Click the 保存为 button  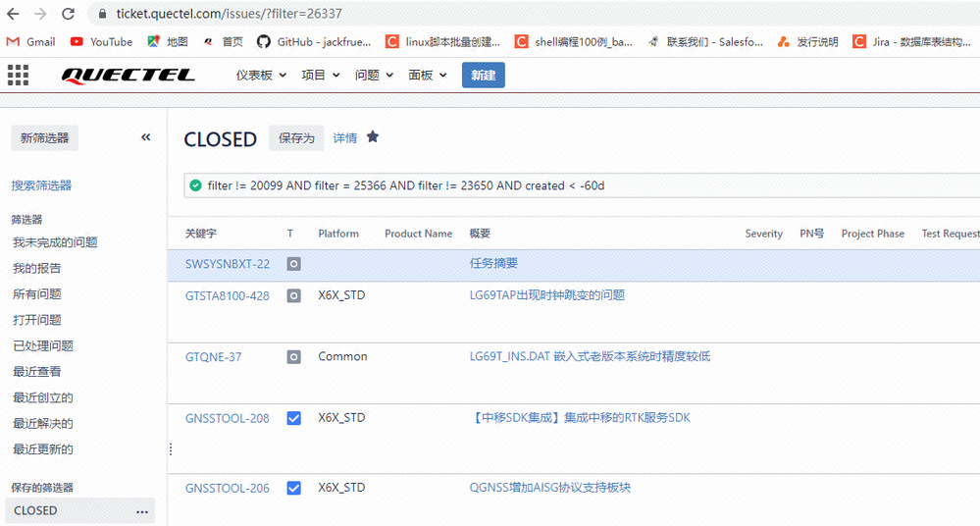click(296, 138)
